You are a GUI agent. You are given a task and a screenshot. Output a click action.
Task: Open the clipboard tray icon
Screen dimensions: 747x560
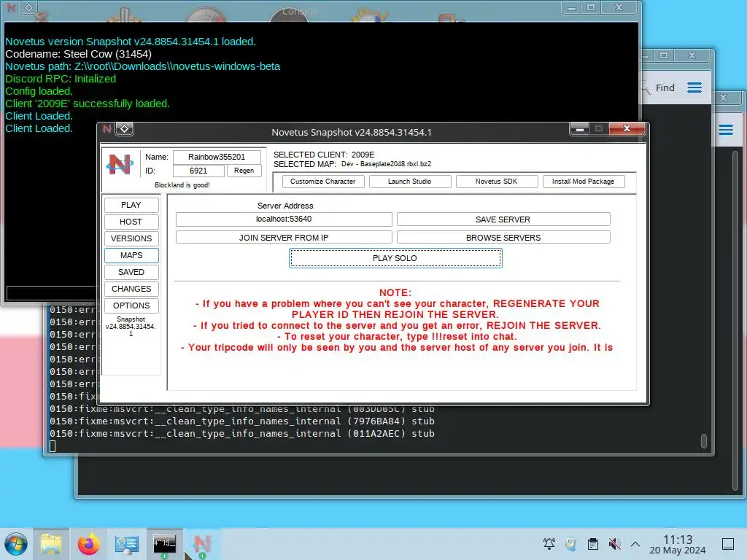coord(592,544)
